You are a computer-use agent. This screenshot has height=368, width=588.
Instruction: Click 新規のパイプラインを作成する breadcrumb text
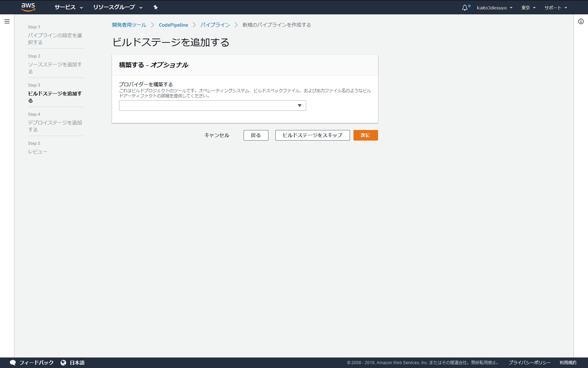pyautogui.click(x=276, y=25)
